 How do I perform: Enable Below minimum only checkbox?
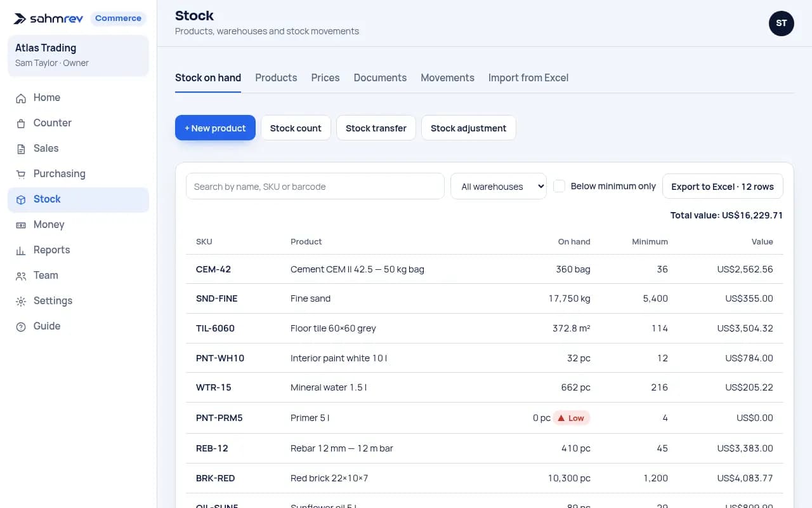coord(559,186)
